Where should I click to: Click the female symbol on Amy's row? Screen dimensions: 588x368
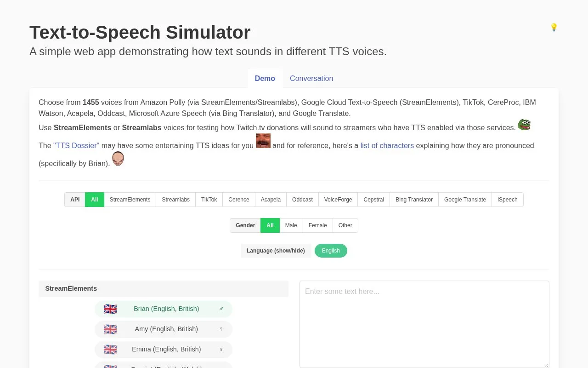coord(221,329)
